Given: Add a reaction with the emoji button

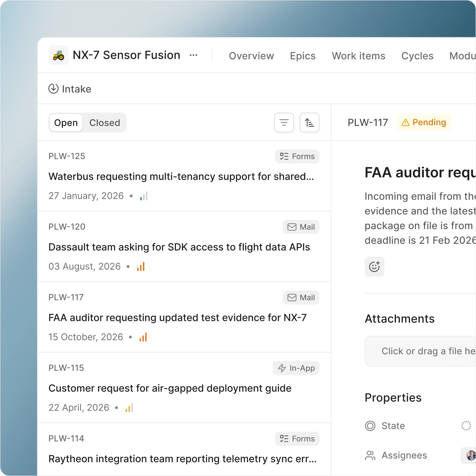Looking at the screenshot, I should (x=374, y=266).
